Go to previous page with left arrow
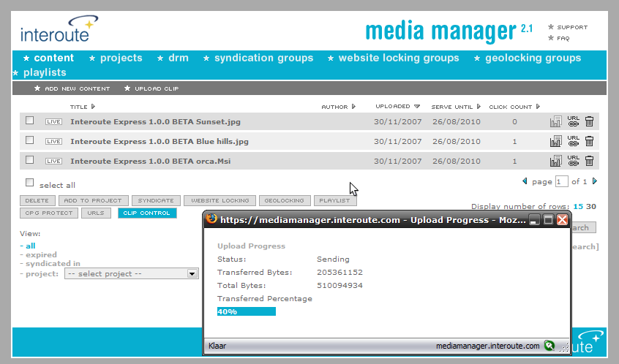The height and width of the screenshot is (364, 619). tap(525, 181)
